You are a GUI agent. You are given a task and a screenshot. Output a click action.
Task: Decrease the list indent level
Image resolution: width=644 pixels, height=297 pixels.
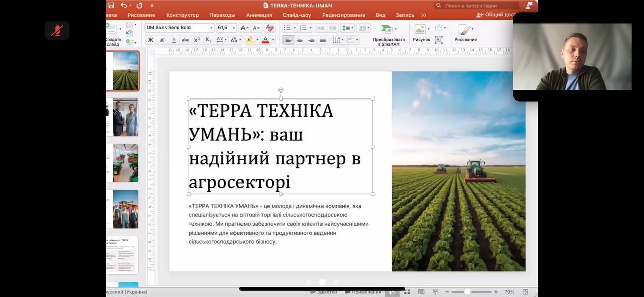(320, 28)
